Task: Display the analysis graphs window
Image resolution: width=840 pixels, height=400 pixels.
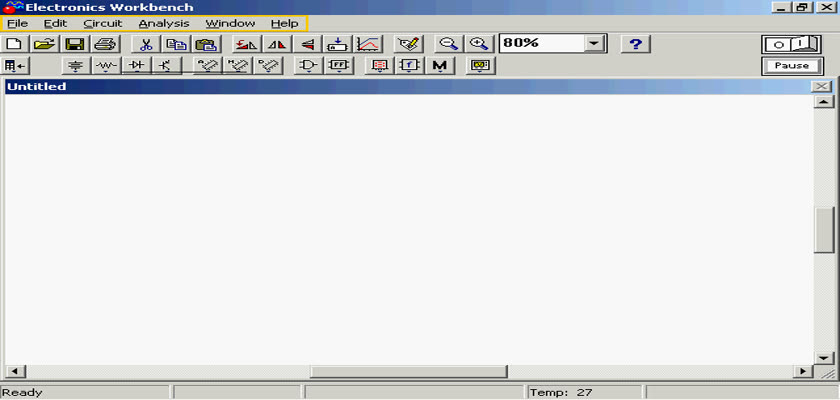Action: point(369,44)
